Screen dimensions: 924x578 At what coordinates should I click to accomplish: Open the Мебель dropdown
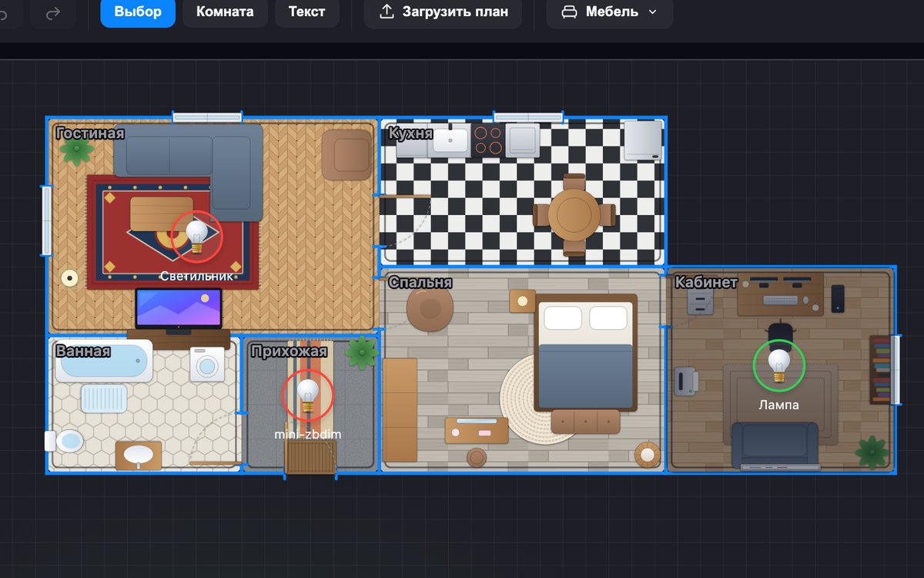tap(610, 12)
